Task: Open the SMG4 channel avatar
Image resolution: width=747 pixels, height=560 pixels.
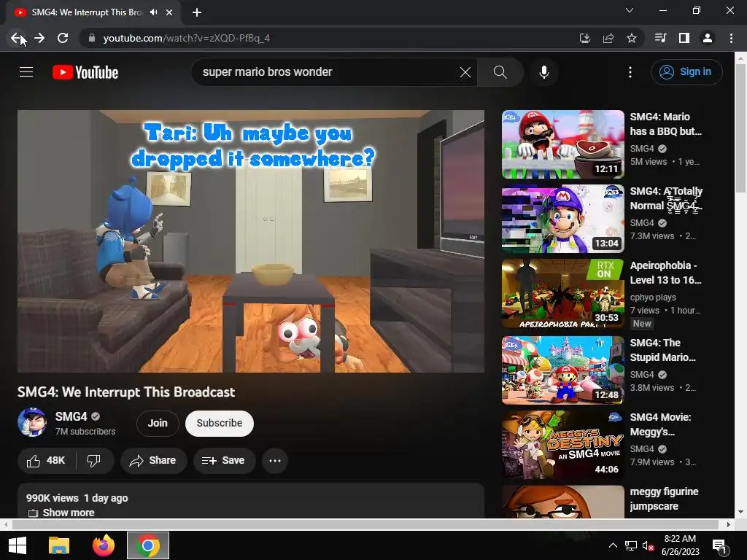Action: pyautogui.click(x=32, y=422)
